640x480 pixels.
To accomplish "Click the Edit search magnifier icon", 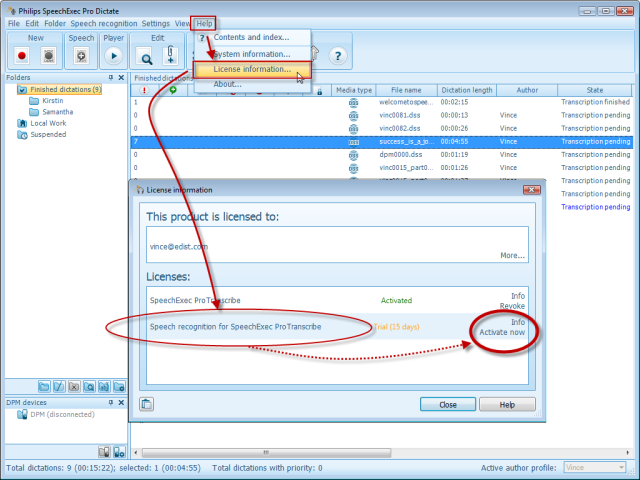I will pos(146,57).
